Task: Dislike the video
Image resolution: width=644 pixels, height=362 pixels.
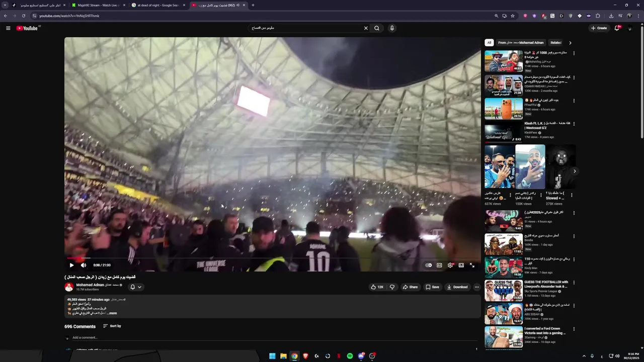Action: [x=392, y=287]
